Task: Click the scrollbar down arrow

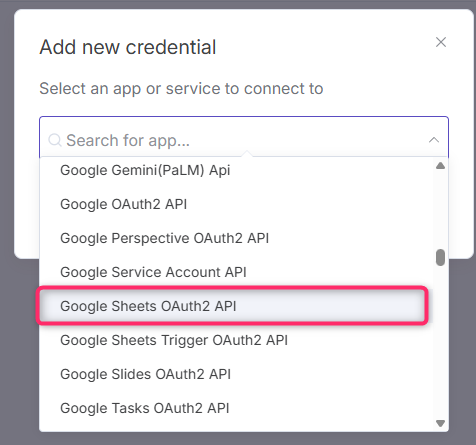Action: pyautogui.click(x=440, y=423)
